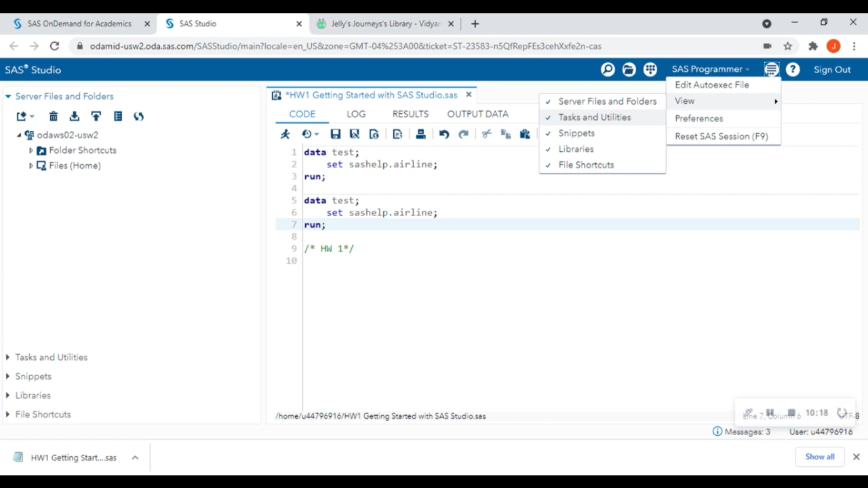Expand the Files (Home) tree node
This screenshot has width=868, height=488.
pyautogui.click(x=31, y=165)
